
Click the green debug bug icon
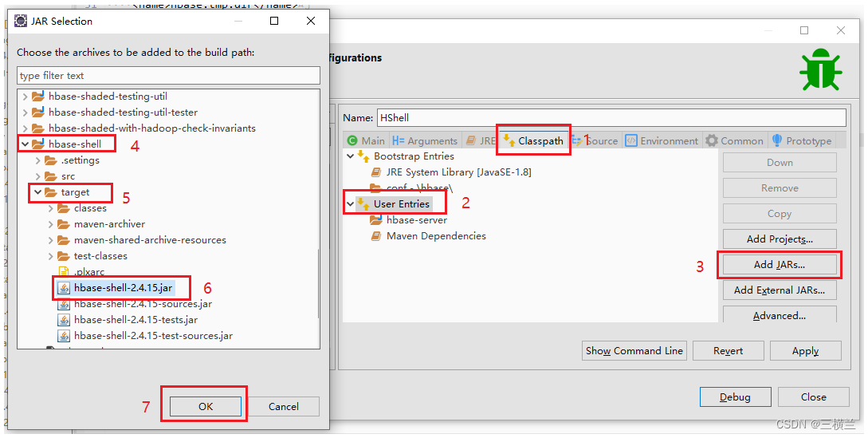[x=821, y=70]
